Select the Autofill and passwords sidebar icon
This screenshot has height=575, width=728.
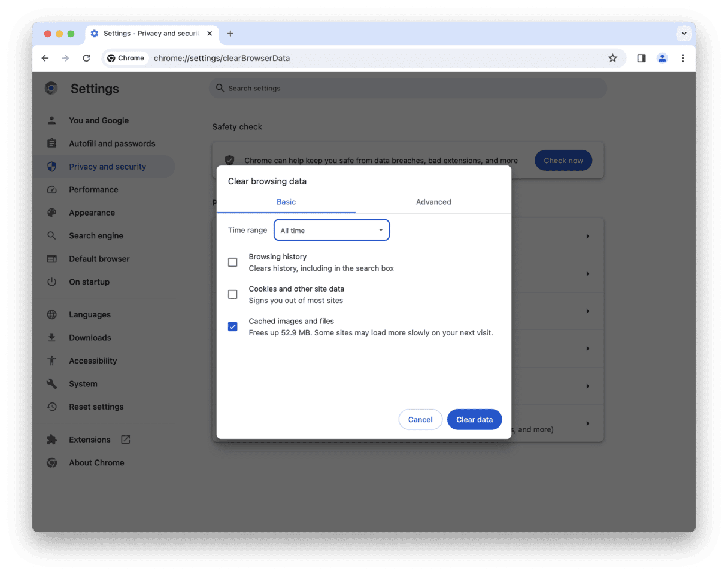[51, 143]
